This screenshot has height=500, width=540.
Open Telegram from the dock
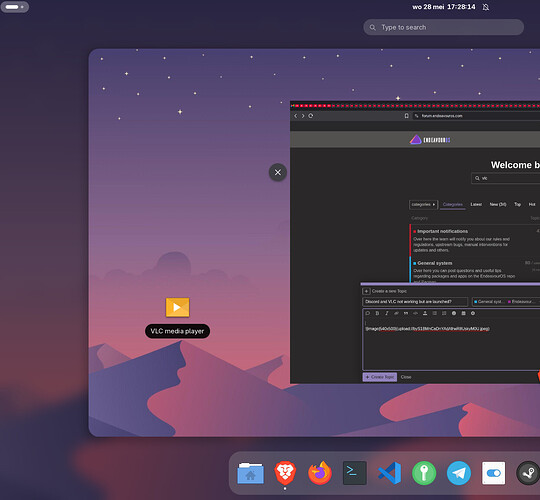[459, 473]
